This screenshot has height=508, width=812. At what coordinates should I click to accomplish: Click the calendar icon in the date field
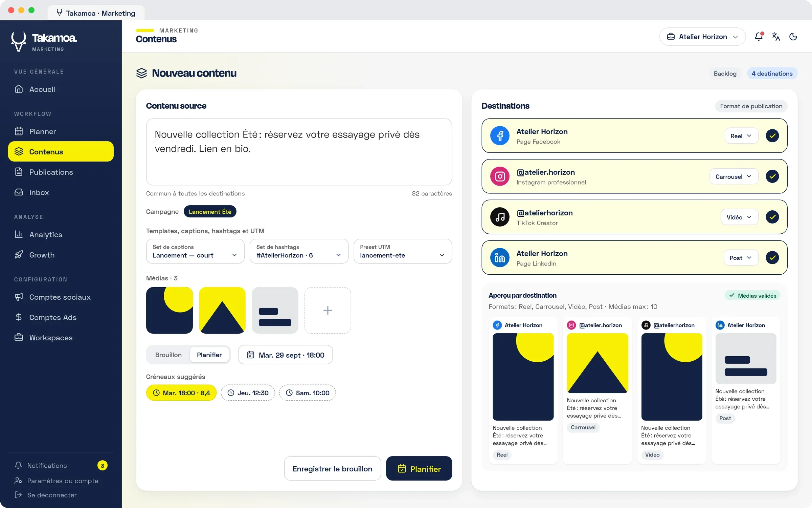(250, 355)
